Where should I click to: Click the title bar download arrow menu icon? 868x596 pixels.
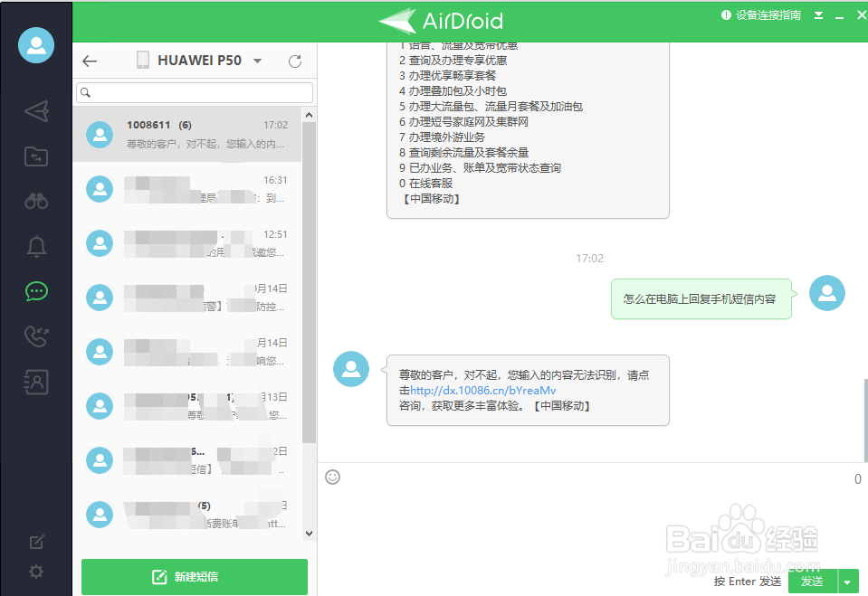coord(819,15)
